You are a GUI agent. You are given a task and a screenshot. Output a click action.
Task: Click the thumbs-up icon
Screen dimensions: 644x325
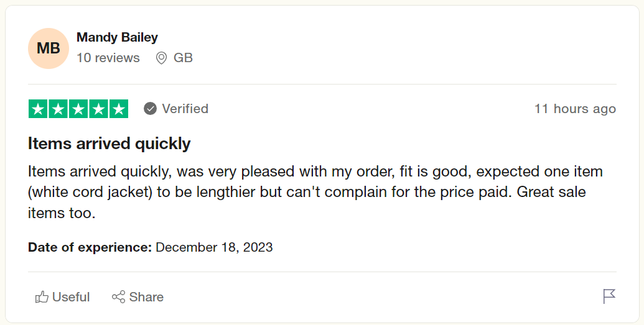tap(42, 297)
